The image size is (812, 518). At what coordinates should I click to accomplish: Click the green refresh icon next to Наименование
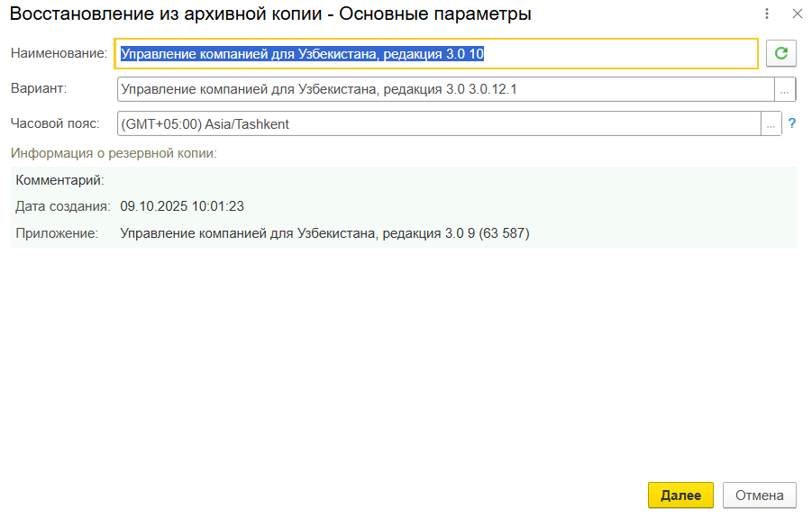pyautogui.click(x=781, y=54)
